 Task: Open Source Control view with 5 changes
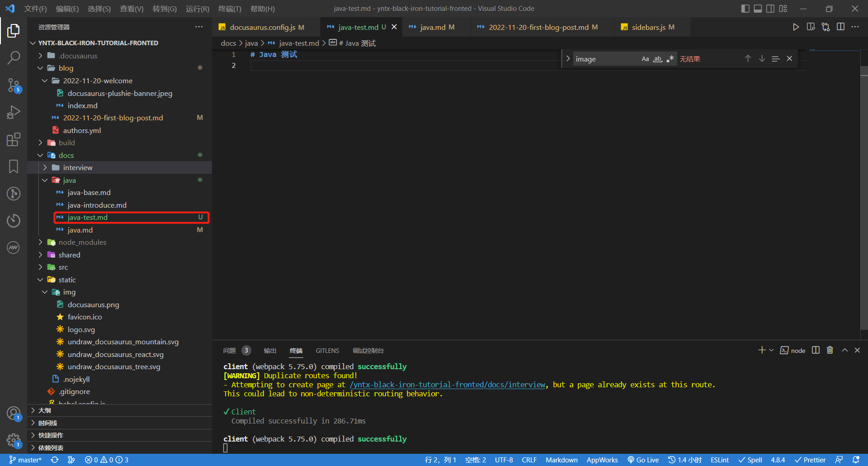coord(14,85)
